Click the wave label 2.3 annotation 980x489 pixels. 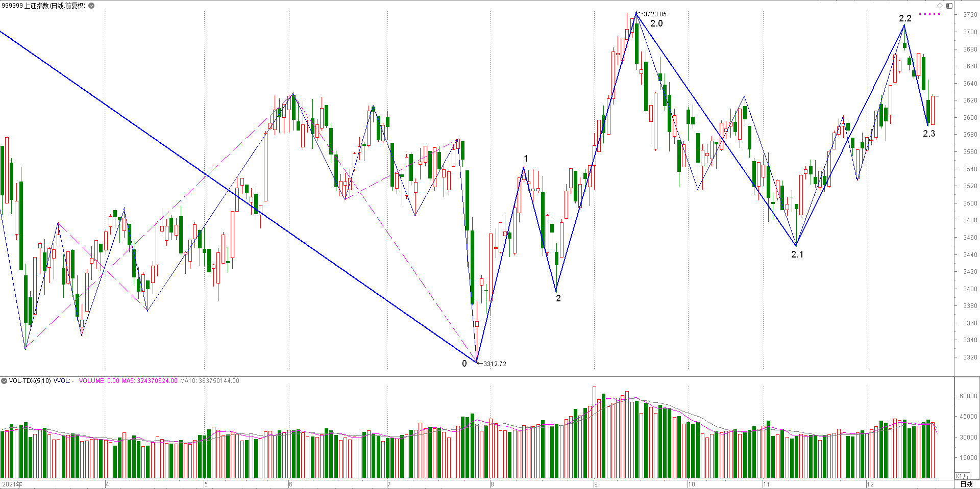pos(929,134)
